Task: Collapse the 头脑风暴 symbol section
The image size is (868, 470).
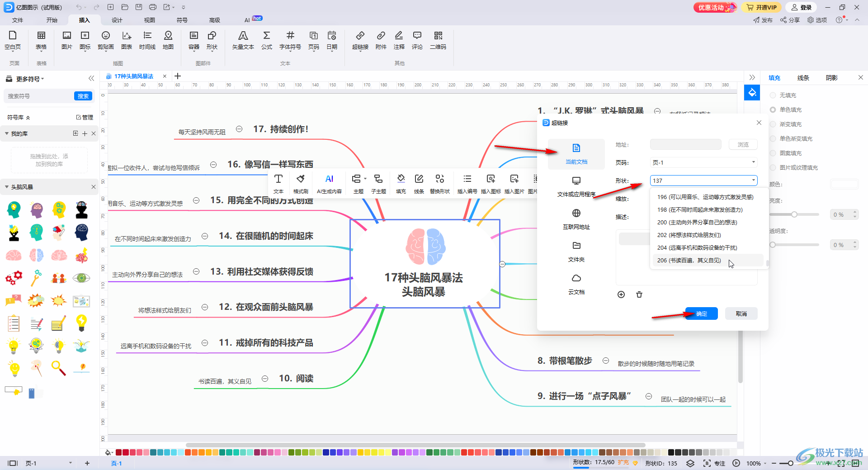Action: (7, 187)
